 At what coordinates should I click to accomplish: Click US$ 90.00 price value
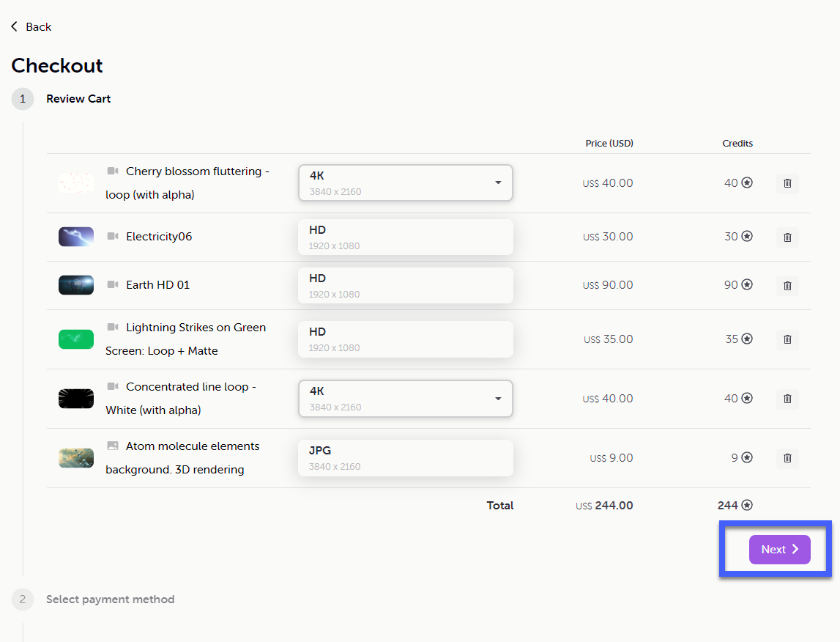tap(608, 284)
